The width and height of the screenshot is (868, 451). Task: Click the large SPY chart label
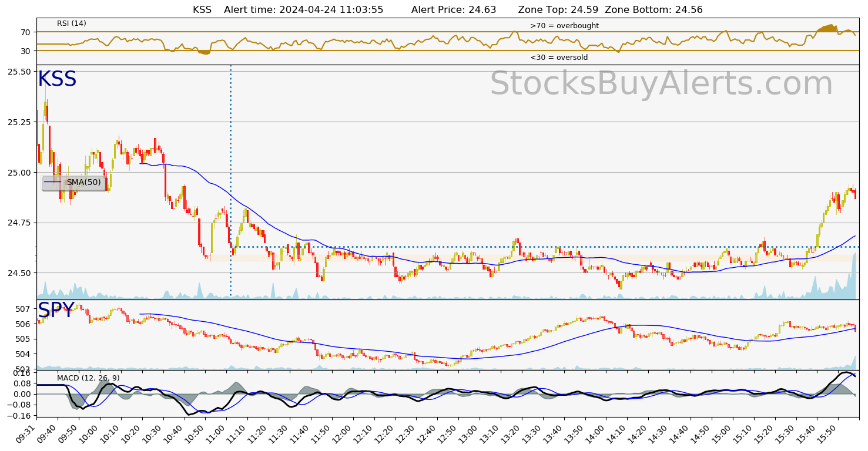(x=56, y=310)
